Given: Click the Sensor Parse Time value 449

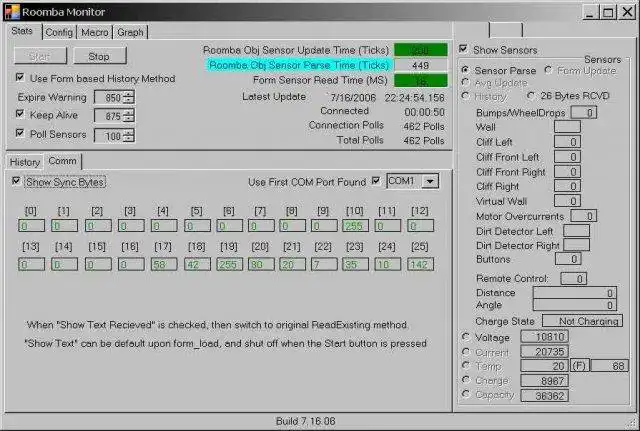Looking at the screenshot, I should click(x=421, y=65).
